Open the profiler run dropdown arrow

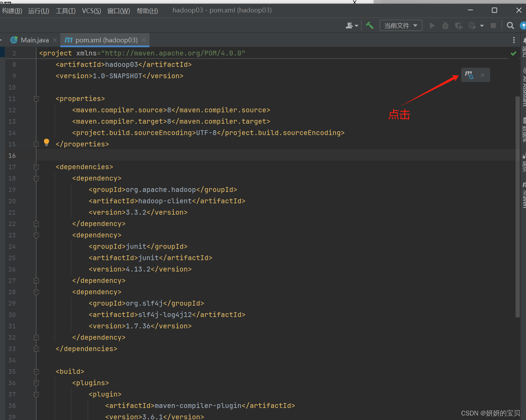[x=482, y=25]
